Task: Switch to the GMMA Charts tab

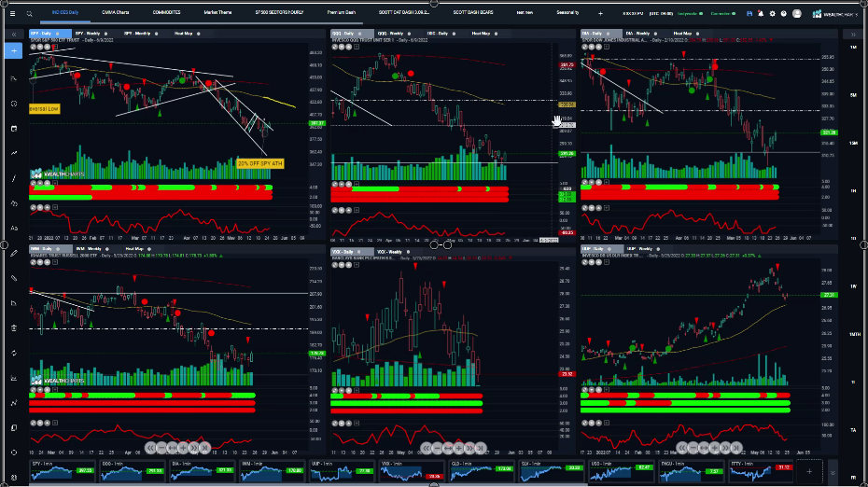Action: click(x=115, y=13)
